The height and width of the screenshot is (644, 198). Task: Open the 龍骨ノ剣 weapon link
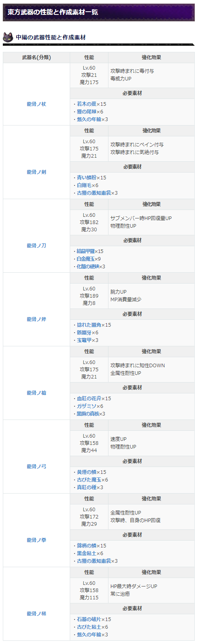click(36, 172)
